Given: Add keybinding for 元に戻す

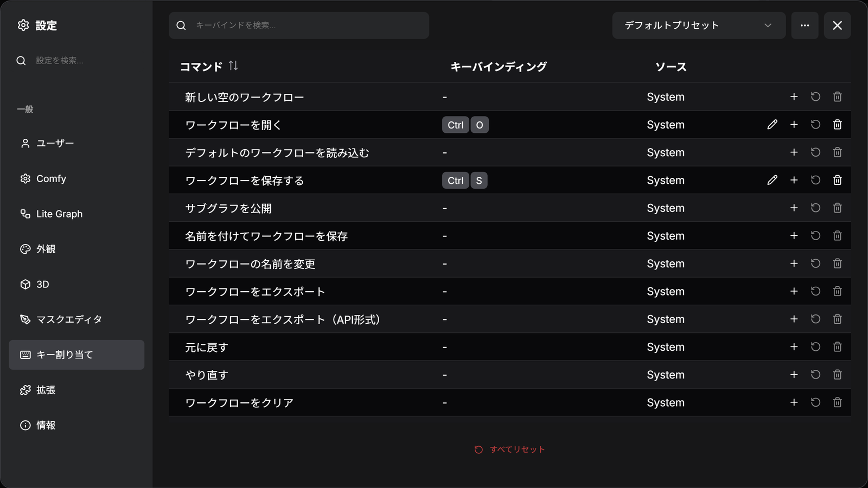Looking at the screenshot, I should point(794,346).
